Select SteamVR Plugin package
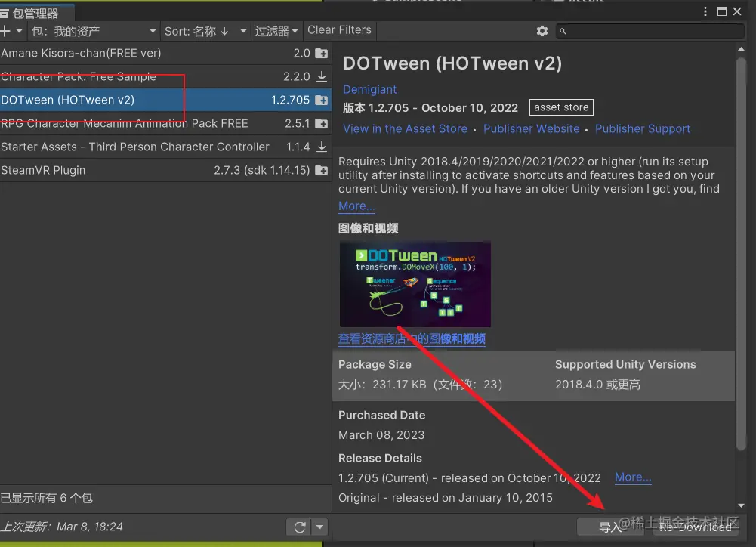 point(165,170)
